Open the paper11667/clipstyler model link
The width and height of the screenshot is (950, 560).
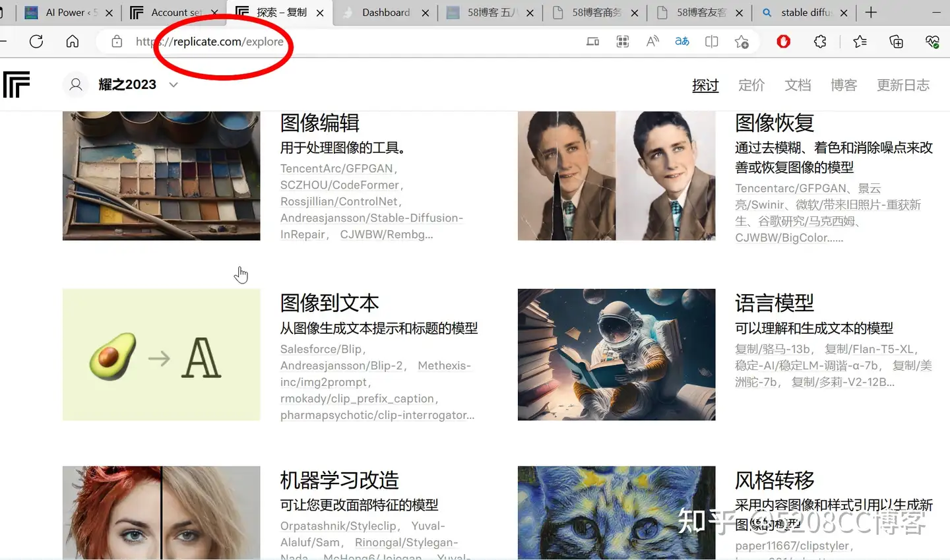click(792, 546)
